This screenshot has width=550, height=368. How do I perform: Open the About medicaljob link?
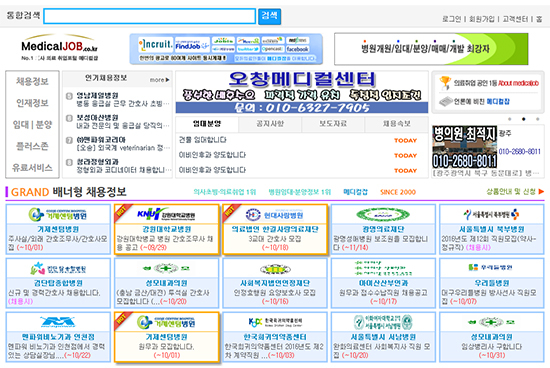click(x=518, y=83)
